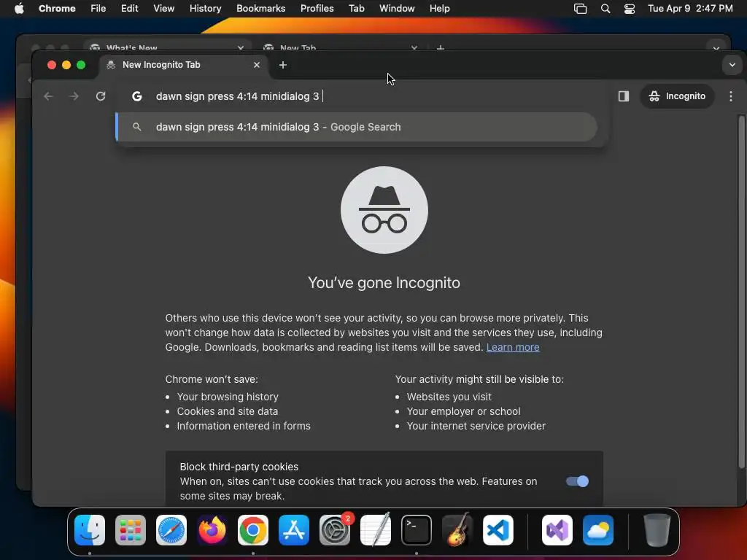Open the Learn more link
747x560 pixels.
[513, 347]
